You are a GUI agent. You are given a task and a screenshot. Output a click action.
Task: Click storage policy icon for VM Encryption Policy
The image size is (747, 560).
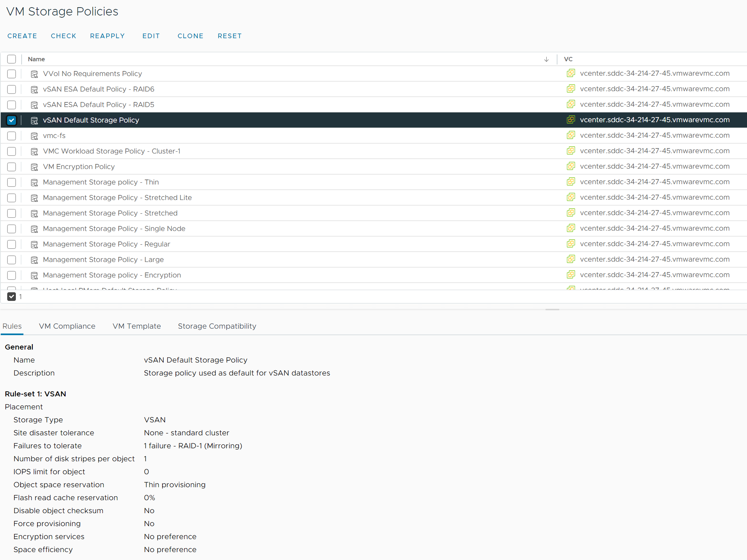click(x=34, y=167)
